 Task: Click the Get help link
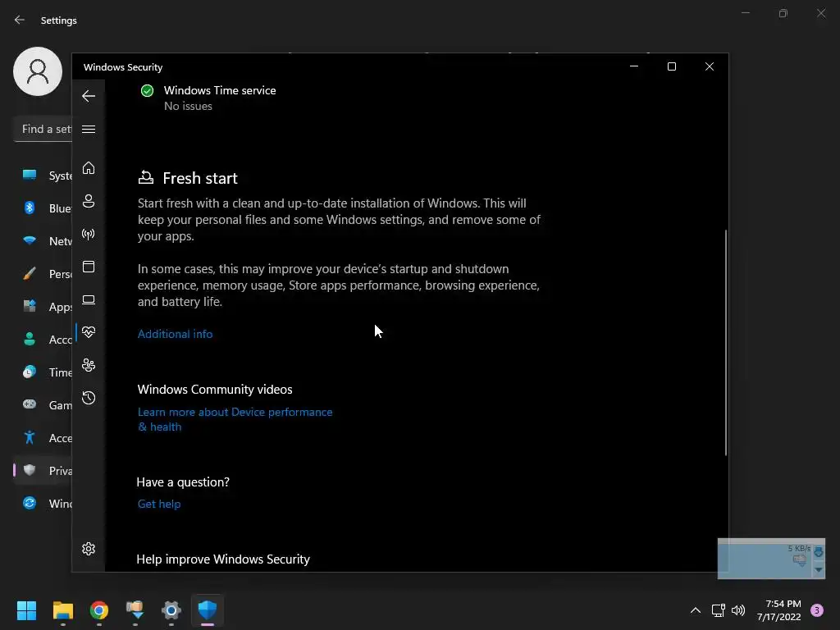coord(159,504)
